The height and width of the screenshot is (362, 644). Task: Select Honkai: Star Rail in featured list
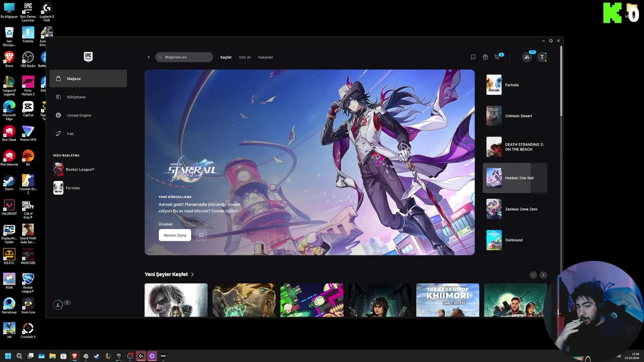click(515, 178)
